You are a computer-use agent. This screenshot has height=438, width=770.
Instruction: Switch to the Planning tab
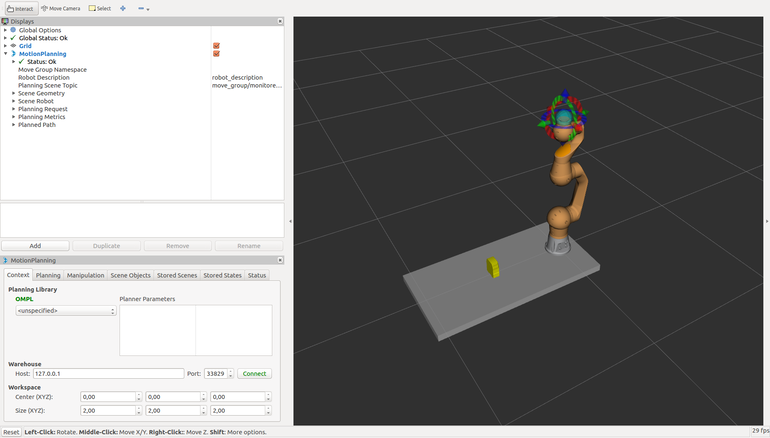coord(48,275)
